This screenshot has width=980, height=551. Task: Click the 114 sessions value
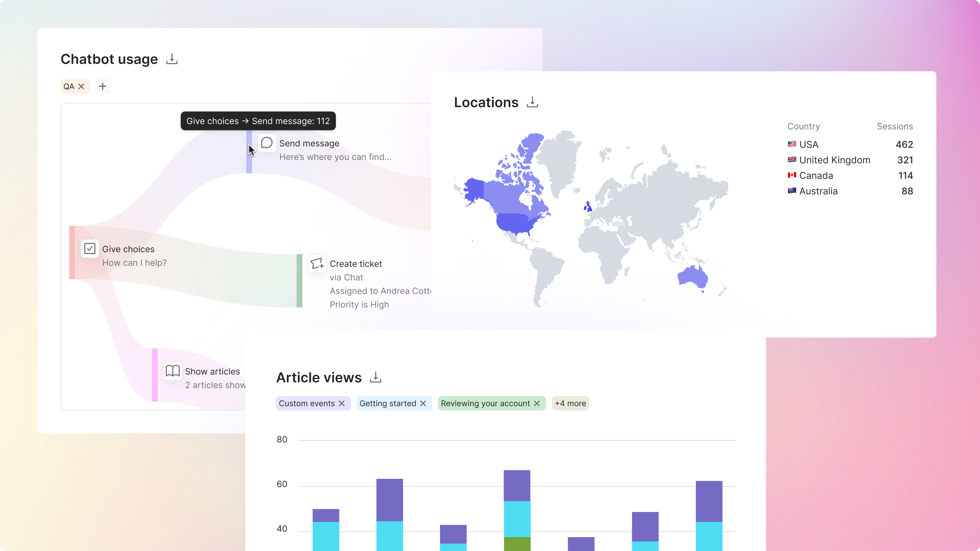point(905,176)
